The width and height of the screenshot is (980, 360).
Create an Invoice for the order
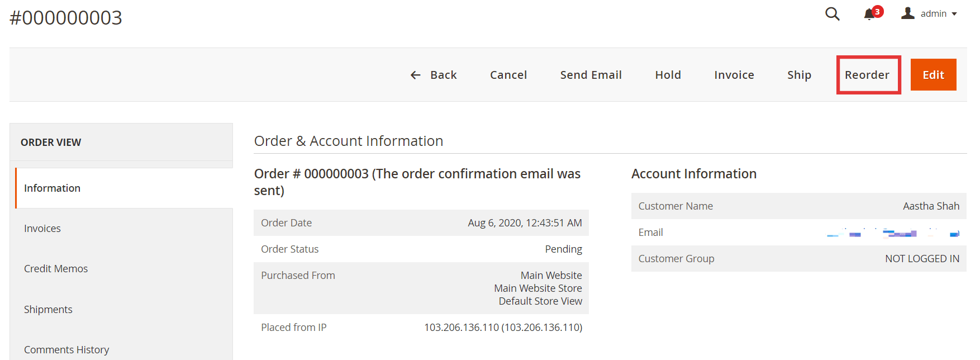[734, 74]
